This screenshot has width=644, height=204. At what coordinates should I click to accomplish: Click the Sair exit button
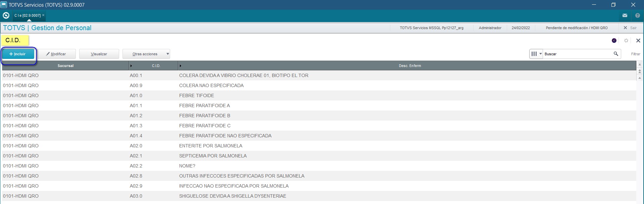[x=630, y=28]
